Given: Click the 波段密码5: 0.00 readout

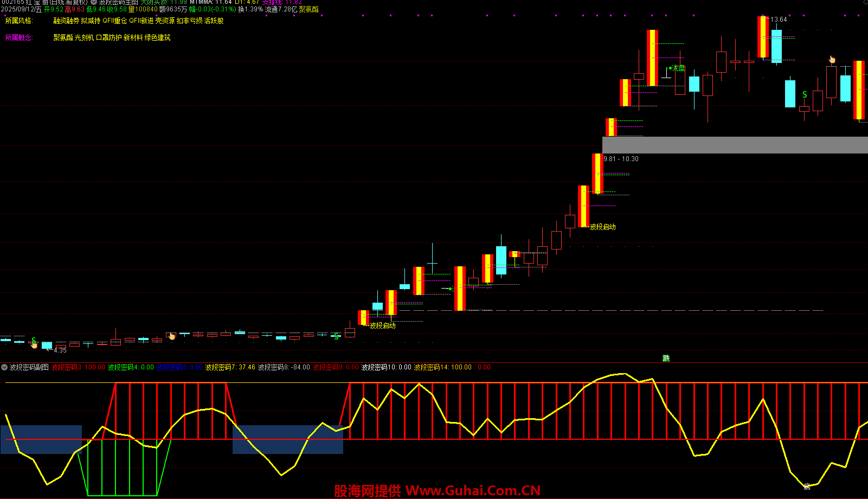Looking at the screenshot, I should 180,367.
